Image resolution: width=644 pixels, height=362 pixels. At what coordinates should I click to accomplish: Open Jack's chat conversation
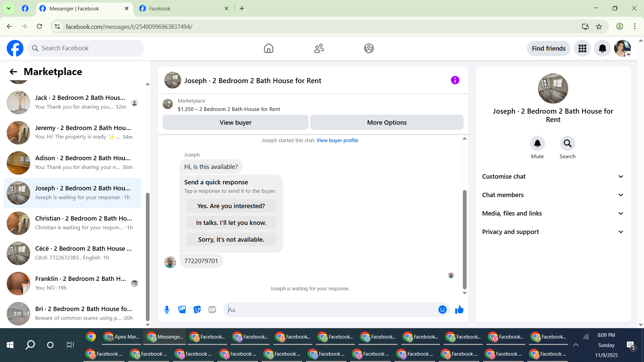[72, 103]
